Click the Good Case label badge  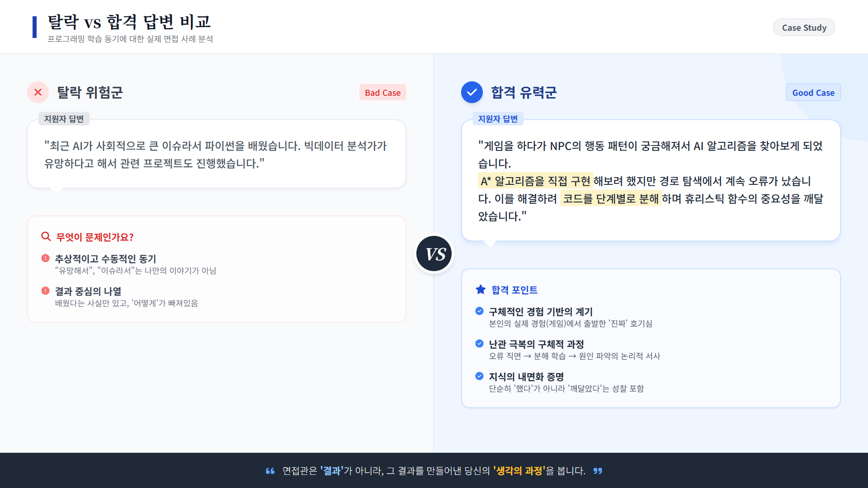tap(813, 93)
